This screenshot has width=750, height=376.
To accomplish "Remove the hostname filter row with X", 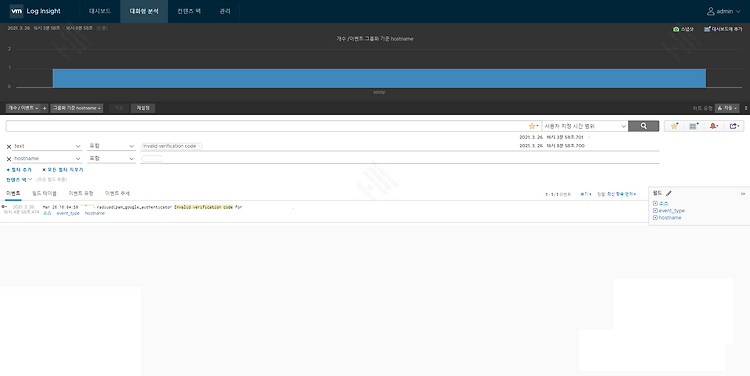I will click(9, 159).
